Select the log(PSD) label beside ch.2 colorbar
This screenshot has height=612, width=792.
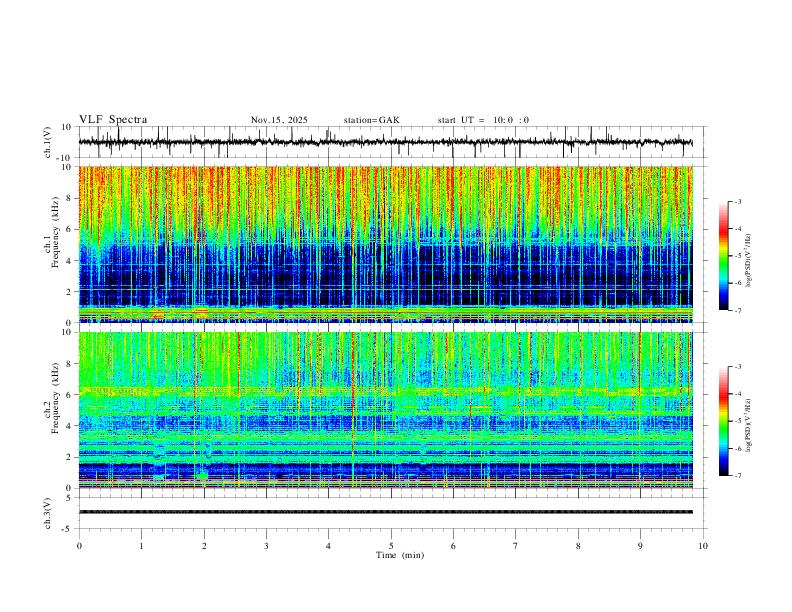(748, 426)
